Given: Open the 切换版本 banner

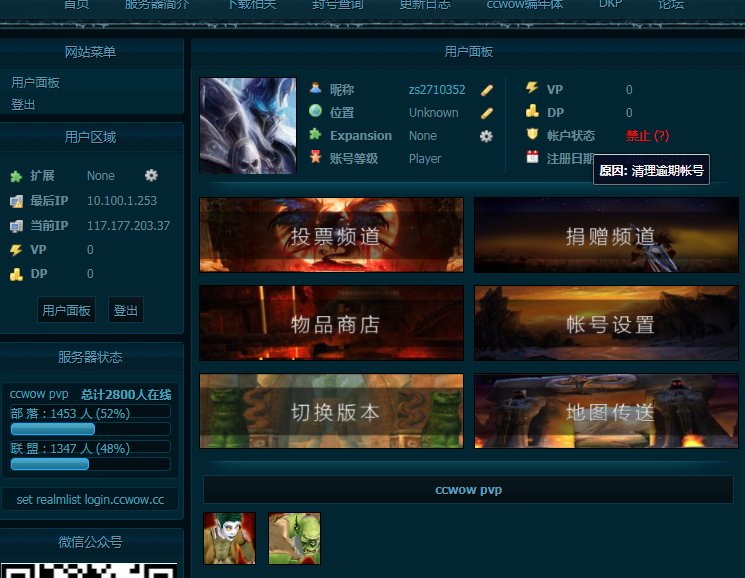Looking at the screenshot, I should [331, 411].
